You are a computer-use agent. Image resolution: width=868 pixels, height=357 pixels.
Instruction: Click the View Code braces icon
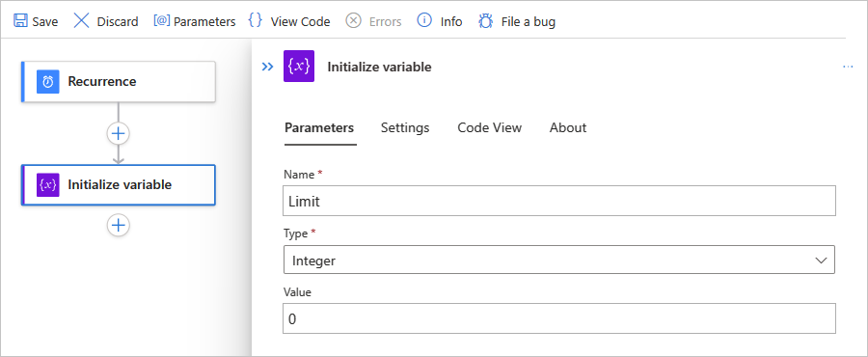click(255, 21)
